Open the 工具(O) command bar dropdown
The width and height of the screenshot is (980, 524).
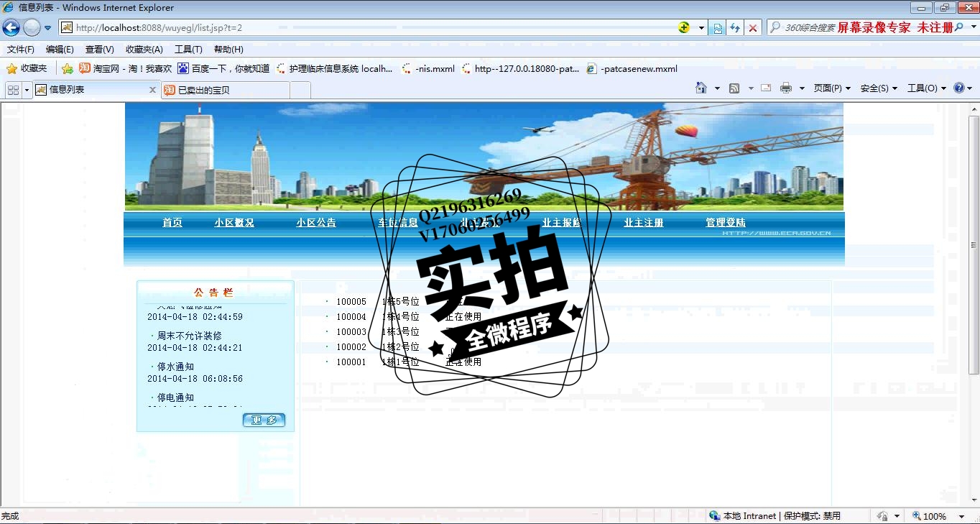coord(927,88)
